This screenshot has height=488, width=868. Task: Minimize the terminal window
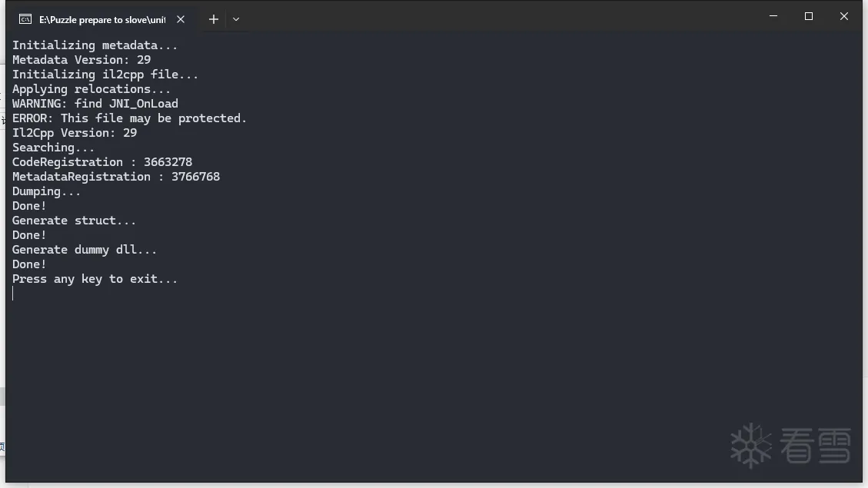tap(773, 16)
